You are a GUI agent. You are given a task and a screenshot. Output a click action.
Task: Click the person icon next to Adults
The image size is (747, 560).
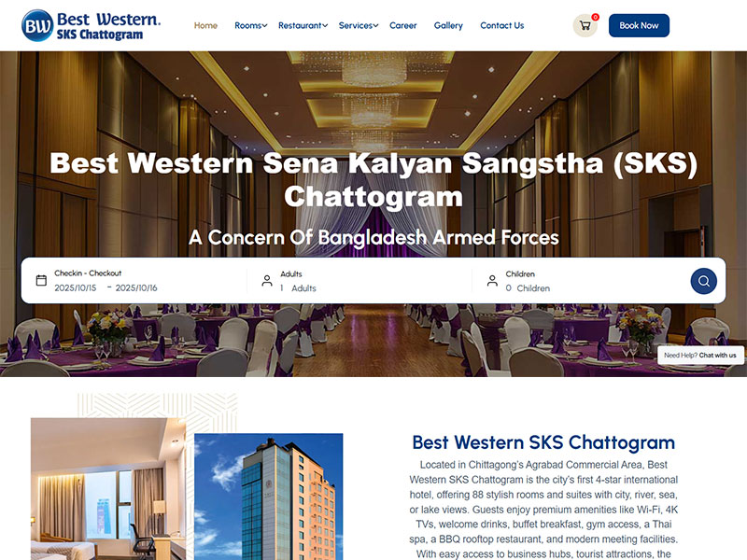[267, 281]
